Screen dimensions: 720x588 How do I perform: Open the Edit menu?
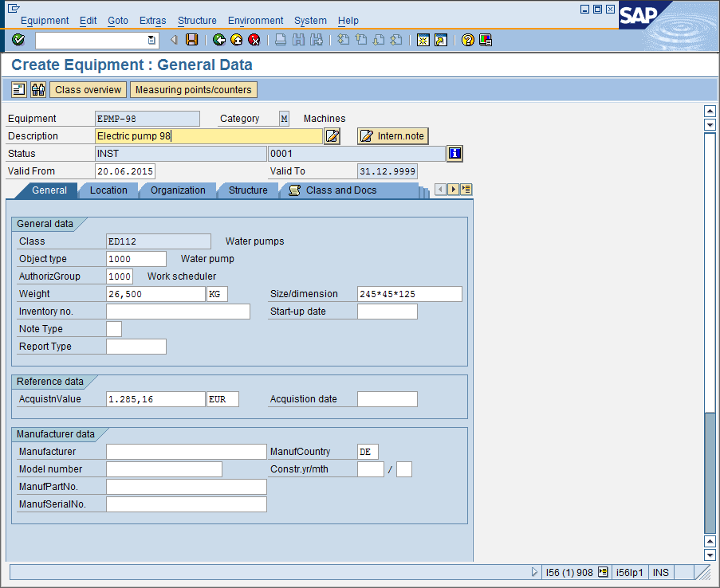89,21
